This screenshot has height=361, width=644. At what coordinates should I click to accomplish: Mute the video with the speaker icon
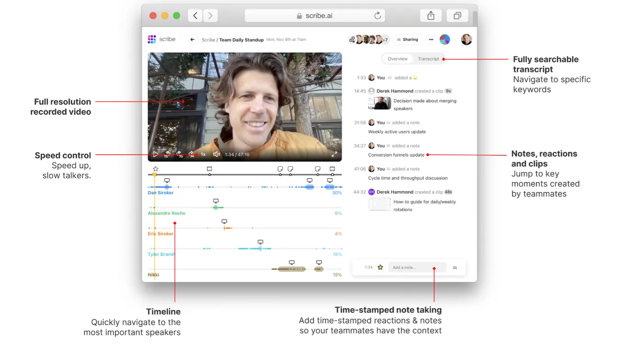[x=217, y=154]
